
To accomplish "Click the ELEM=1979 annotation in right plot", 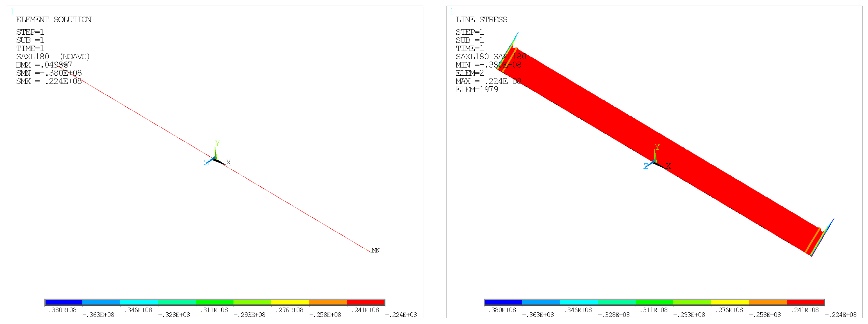I will (x=476, y=90).
